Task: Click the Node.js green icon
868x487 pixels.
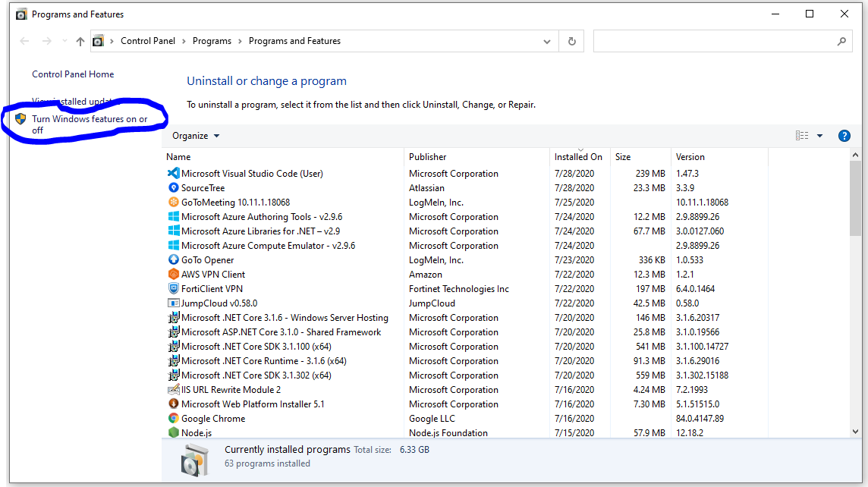Action: (x=173, y=432)
